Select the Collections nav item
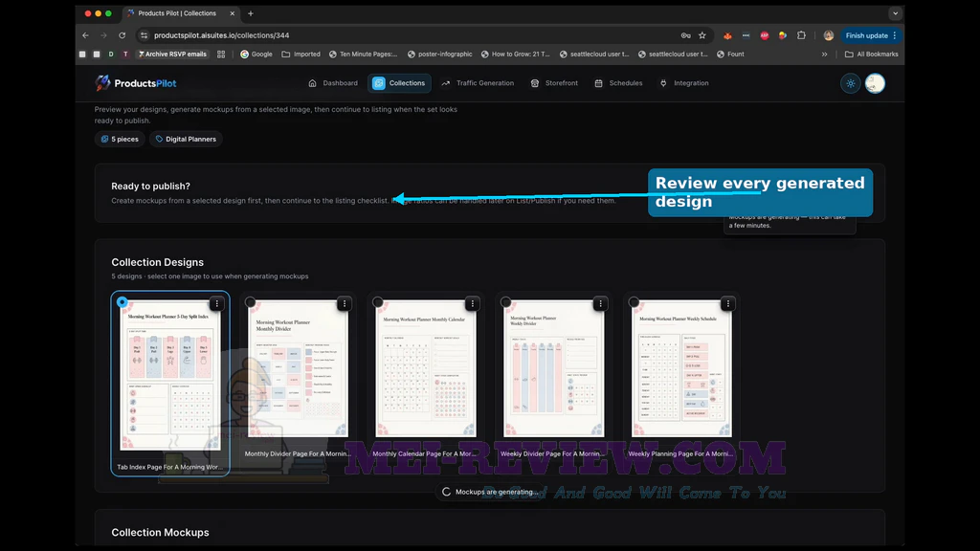 pyautogui.click(x=399, y=83)
